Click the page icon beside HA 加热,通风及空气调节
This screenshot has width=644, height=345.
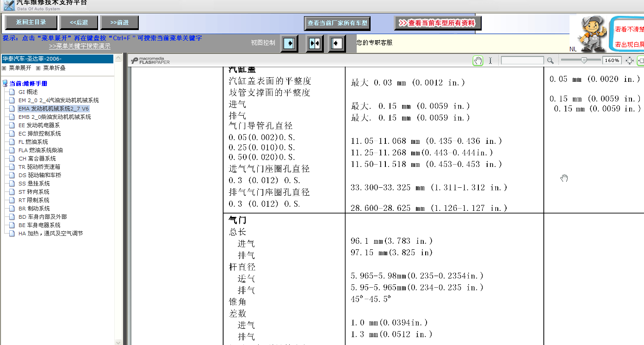coord(12,234)
